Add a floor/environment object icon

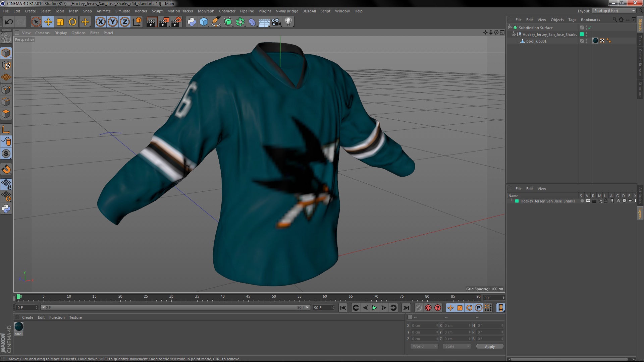click(264, 22)
